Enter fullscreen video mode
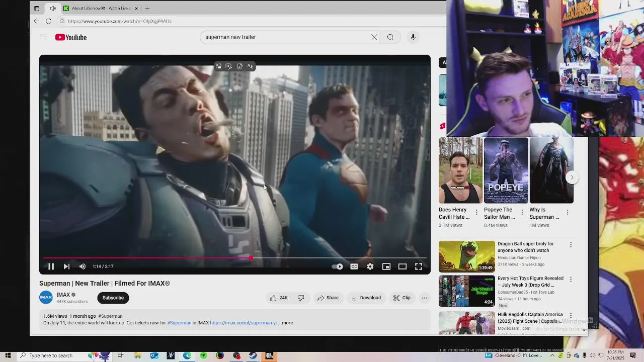The height and width of the screenshot is (362, 644). 419,266
